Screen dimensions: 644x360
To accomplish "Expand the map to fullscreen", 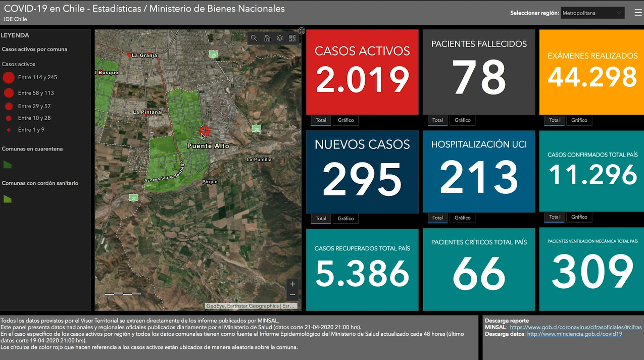I will tap(302, 31).
